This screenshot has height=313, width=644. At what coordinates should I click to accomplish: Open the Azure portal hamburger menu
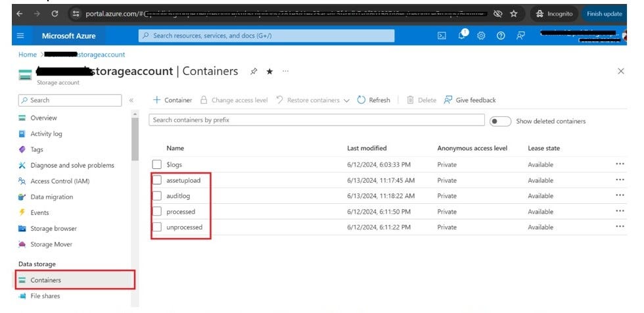click(x=20, y=36)
